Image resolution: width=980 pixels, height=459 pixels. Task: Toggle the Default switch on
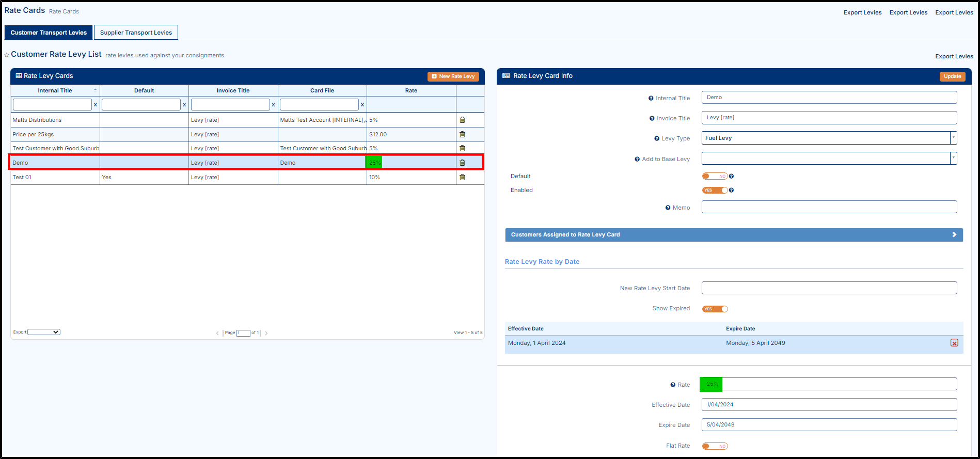coord(715,177)
